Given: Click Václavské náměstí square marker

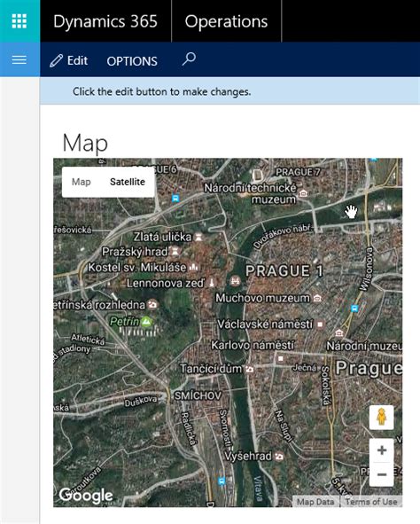Looking at the screenshot, I should point(320,325).
